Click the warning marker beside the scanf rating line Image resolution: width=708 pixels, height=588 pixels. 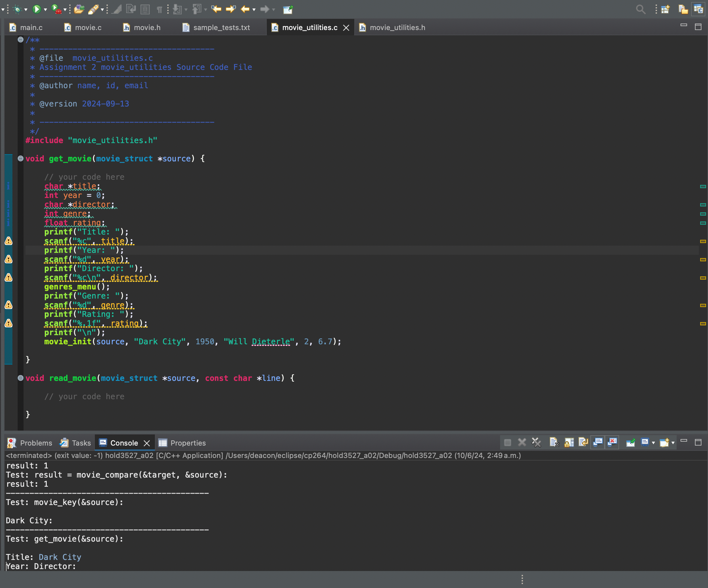coord(8,324)
